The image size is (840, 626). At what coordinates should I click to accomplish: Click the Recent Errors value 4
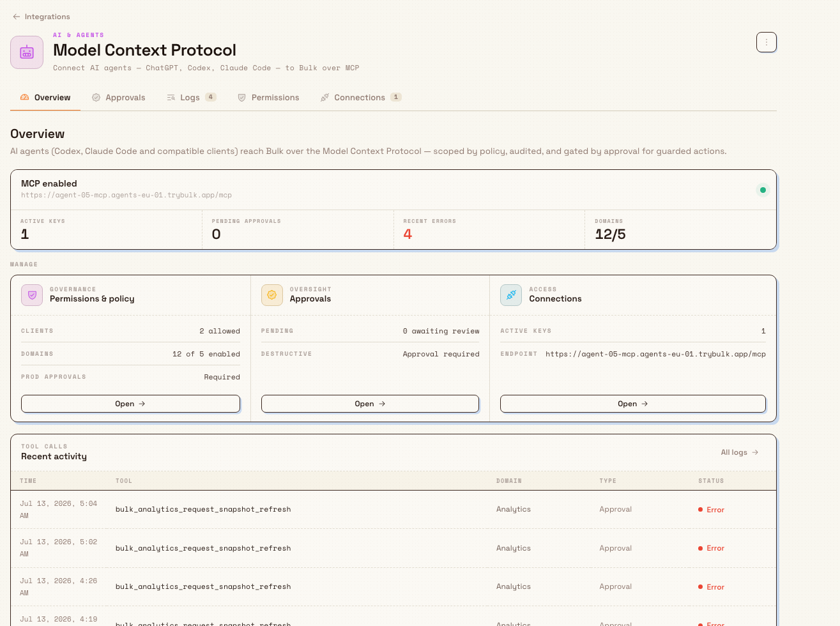(408, 234)
